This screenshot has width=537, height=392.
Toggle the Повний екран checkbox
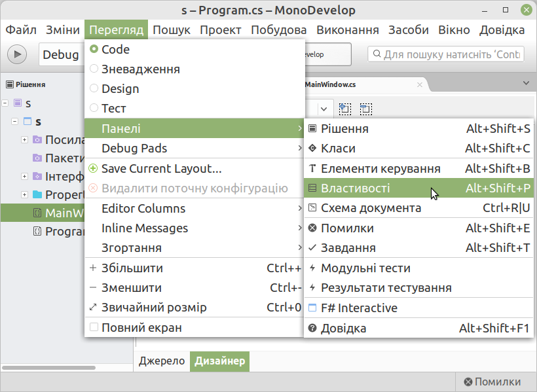[94, 327]
